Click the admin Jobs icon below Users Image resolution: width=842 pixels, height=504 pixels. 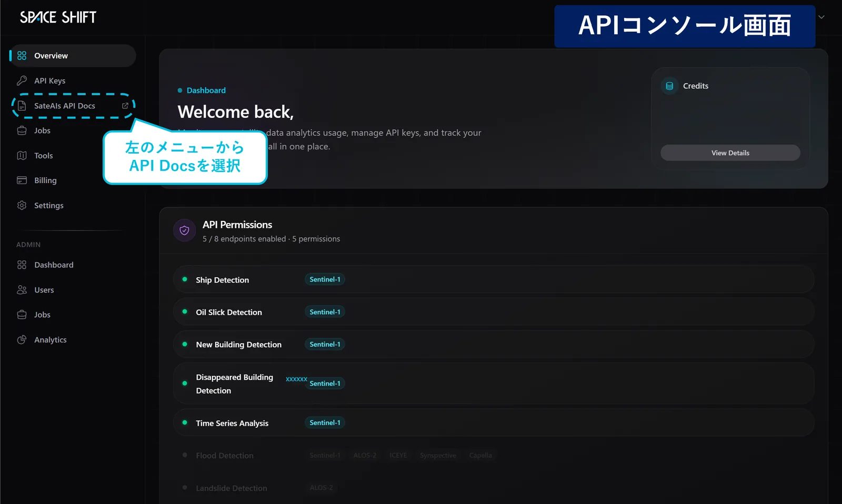22,315
